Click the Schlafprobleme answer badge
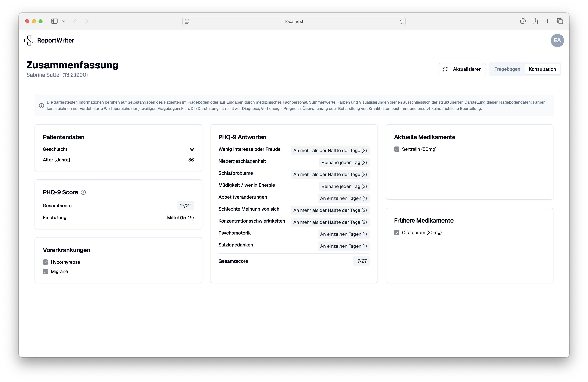The height and width of the screenshot is (382, 588). coord(330,174)
